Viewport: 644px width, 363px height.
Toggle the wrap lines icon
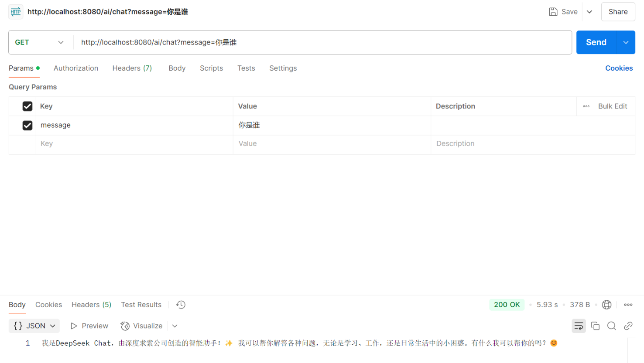[x=579, y=326]
